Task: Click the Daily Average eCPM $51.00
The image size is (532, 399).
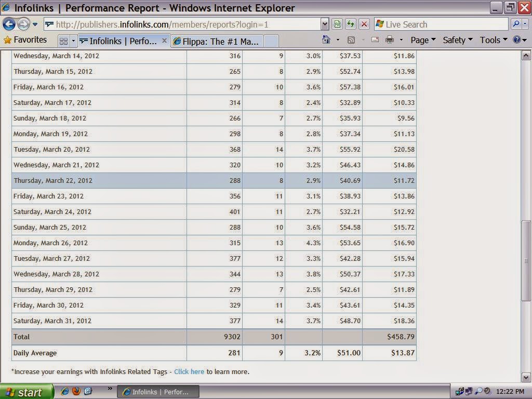Action: point(349,353)
